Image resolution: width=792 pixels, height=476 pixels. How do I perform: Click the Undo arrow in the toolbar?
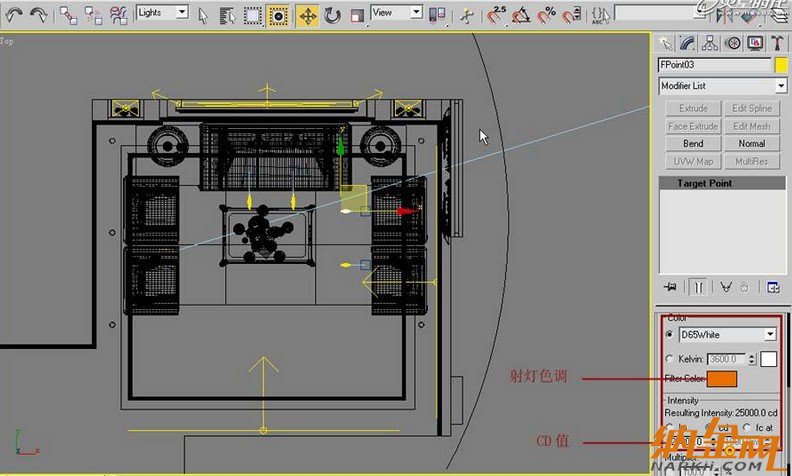(14, 14)
